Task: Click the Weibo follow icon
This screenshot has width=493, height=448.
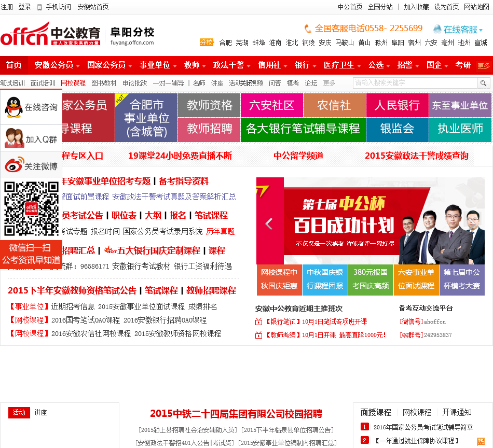Action: tap(14, 164)
